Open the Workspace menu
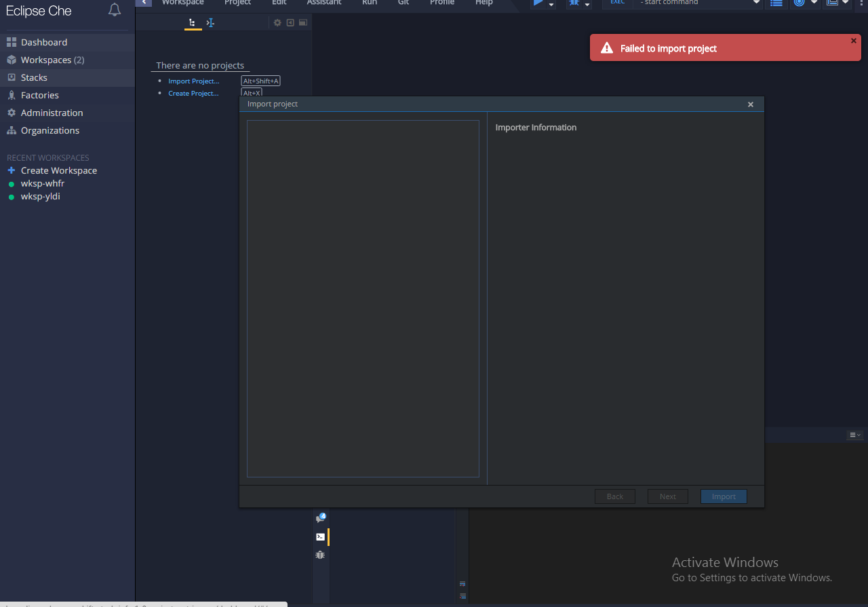 coord(182,3)
